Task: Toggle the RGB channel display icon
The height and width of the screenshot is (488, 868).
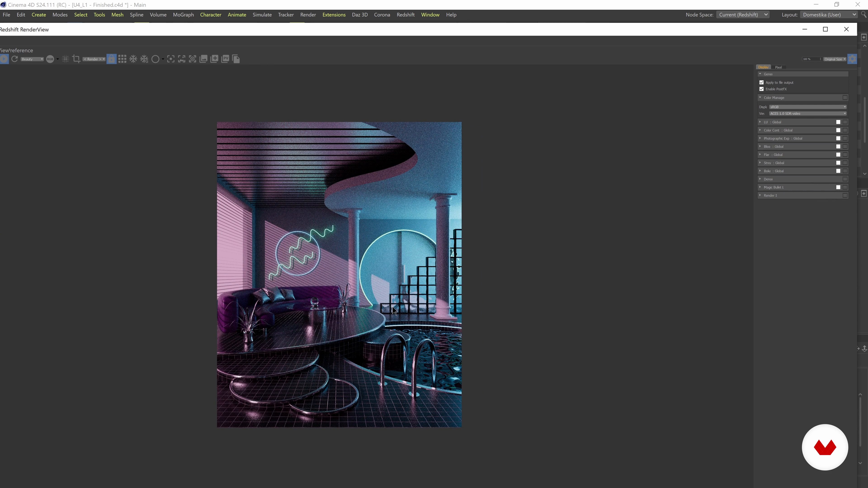Action: point(50,59)
